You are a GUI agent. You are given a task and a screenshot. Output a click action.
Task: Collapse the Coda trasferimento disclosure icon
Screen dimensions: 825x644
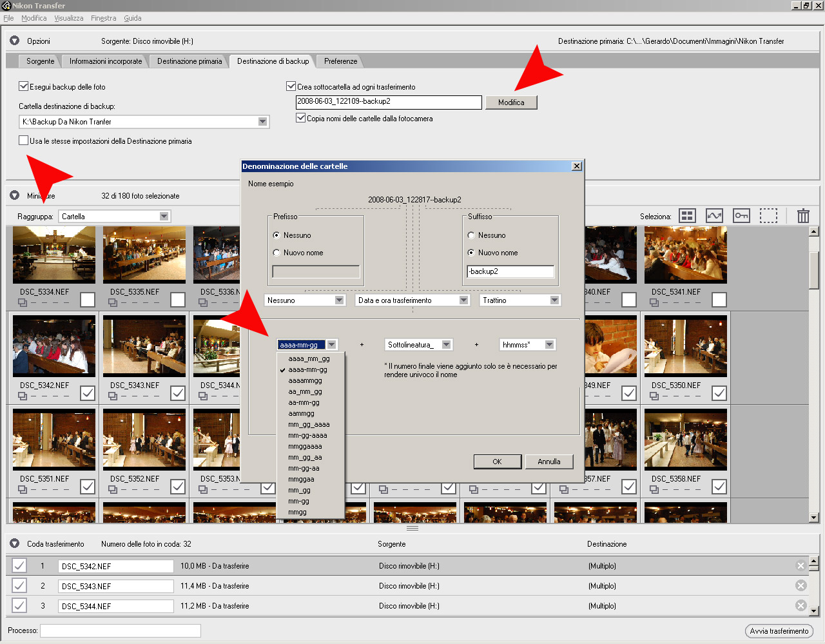pos(15,543)
